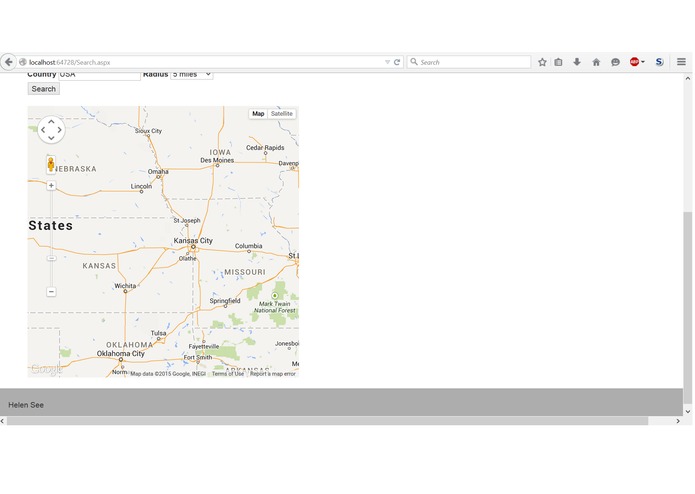Click the browser Search box

(x=469, y=62)
